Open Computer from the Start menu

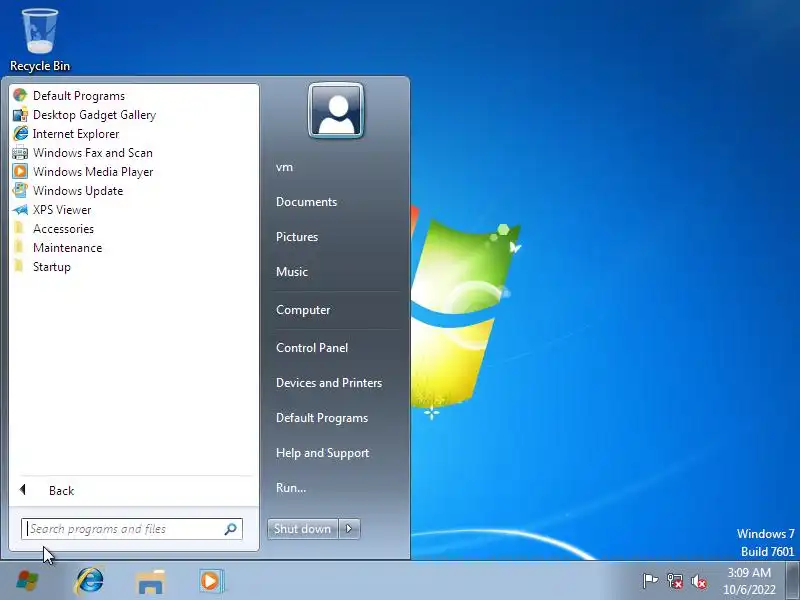pos(303,310)
